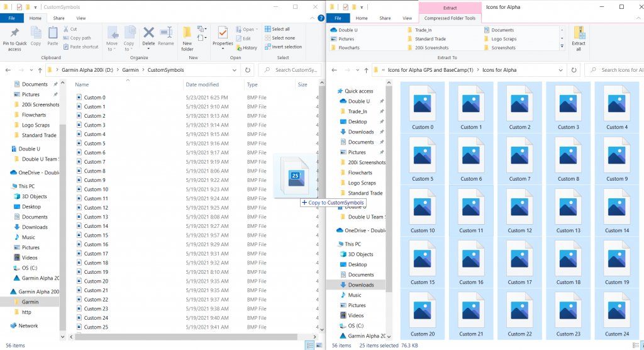This screenshot has height=350, width=644.
Task: Switch CustomSymbols window to details view
Action: [309, 345]
